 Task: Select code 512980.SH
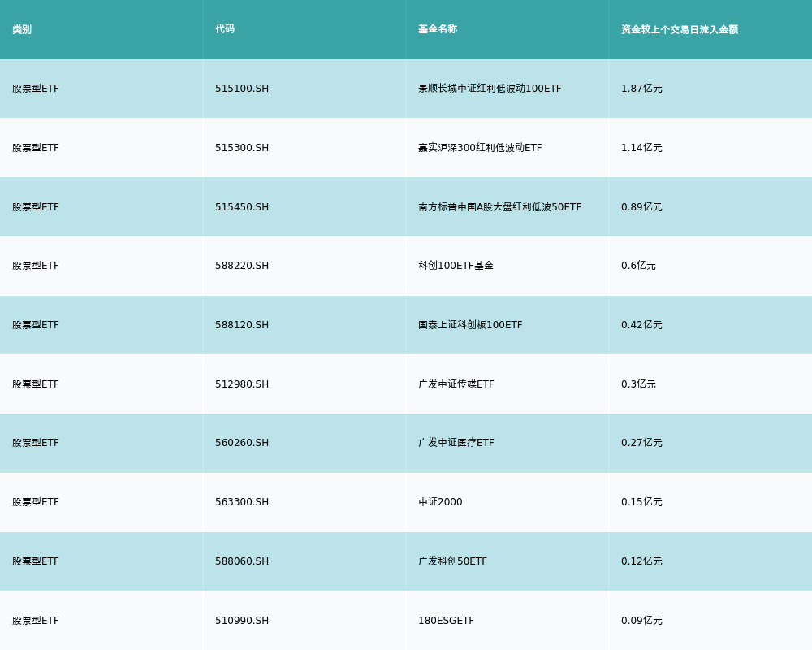click(x=242, y=384)
